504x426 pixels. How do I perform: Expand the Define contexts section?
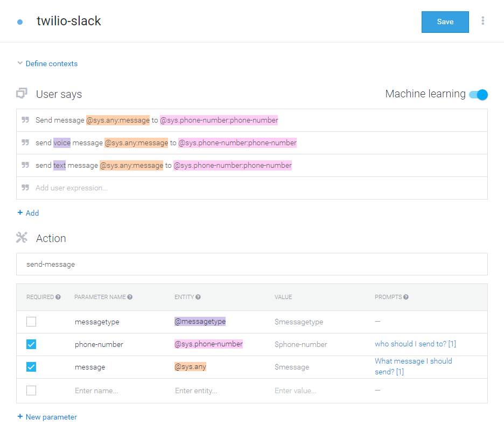click(x=47, y=63)
